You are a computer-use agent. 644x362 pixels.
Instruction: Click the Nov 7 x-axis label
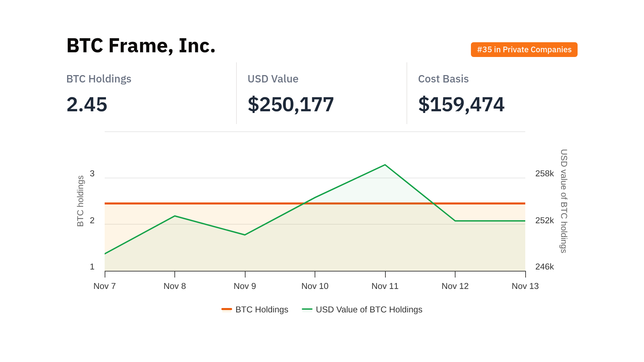[105, 286]
